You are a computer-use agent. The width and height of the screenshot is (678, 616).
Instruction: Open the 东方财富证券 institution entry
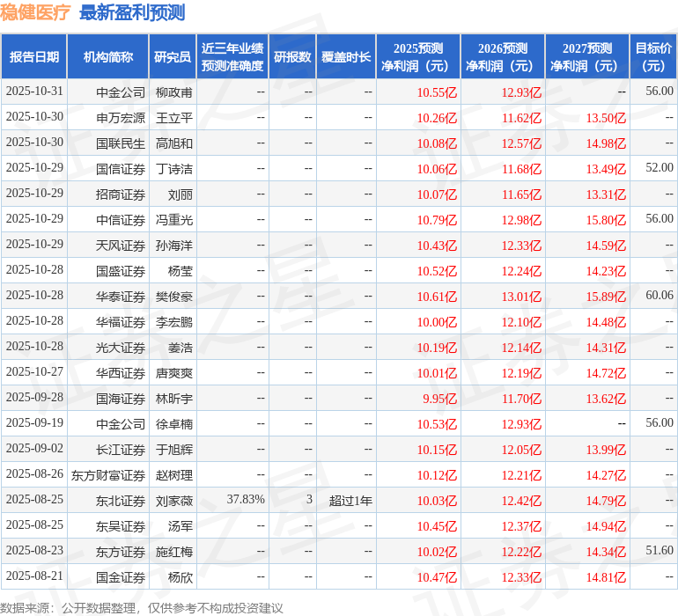[108, 475]
